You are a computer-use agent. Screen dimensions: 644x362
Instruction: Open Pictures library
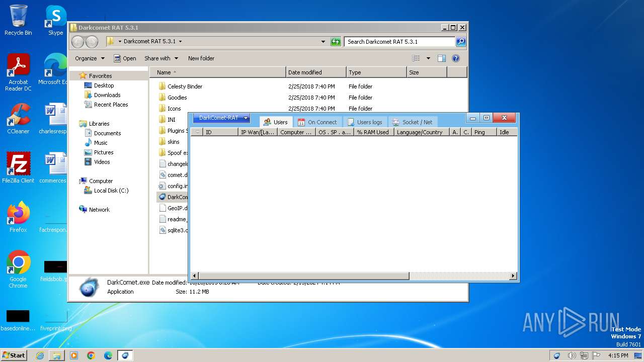click(99, 152)
